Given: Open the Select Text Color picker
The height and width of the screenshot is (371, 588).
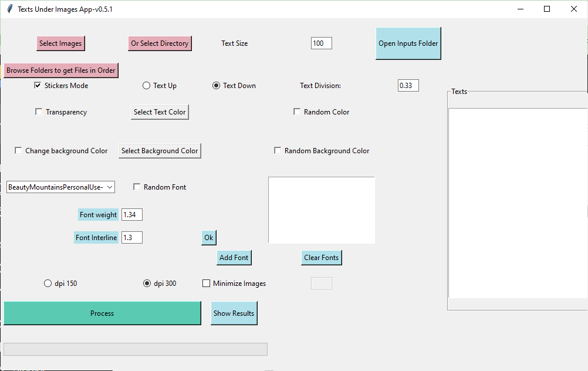Looking at the screenshot, I should [x=160, y=112].
